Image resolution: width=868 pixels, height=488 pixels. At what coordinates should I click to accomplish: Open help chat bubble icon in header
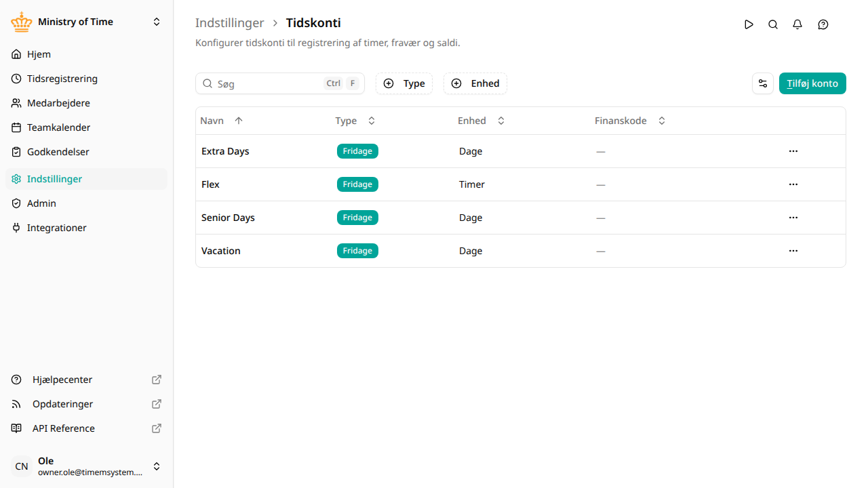[823, 24]
